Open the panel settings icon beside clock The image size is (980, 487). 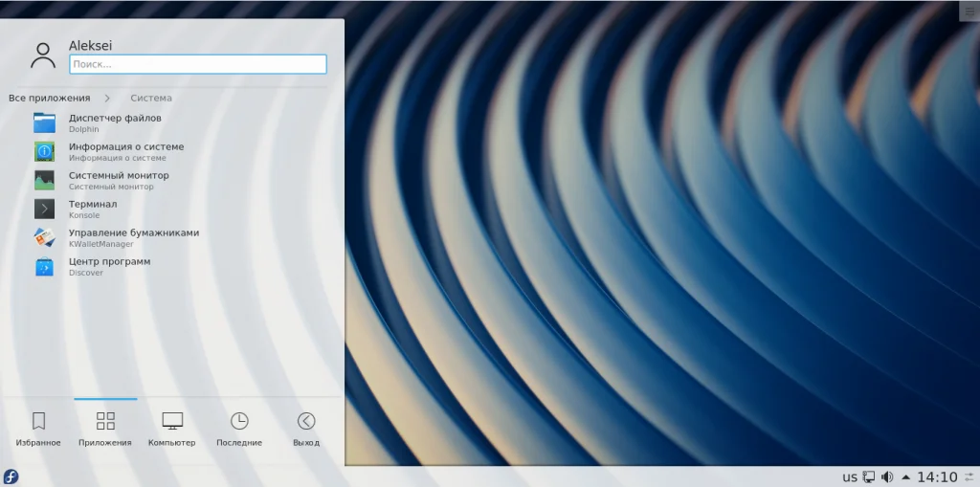(969, 477)
